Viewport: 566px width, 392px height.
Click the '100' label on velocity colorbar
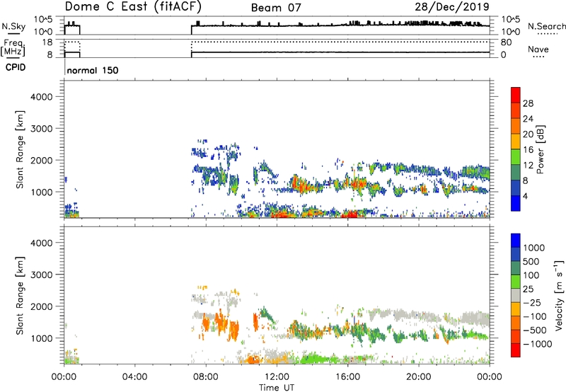point(531,275)
